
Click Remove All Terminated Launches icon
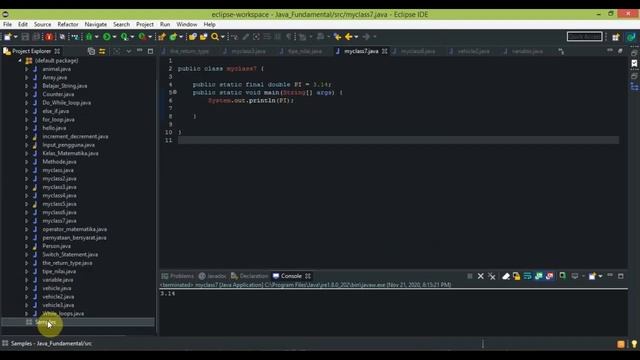[x=492, y=276]
